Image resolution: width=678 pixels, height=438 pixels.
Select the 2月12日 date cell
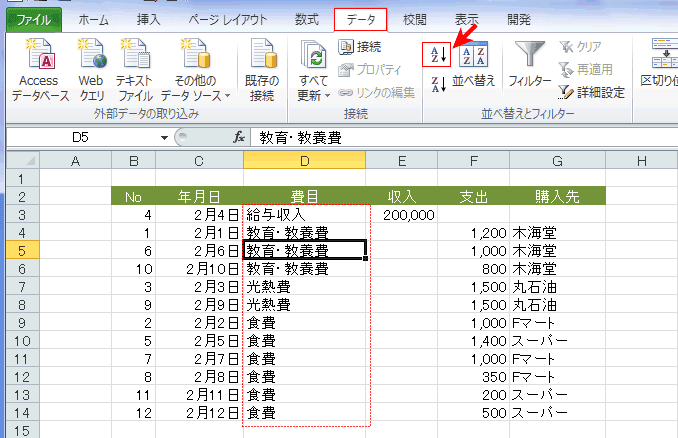click(199, 413)
